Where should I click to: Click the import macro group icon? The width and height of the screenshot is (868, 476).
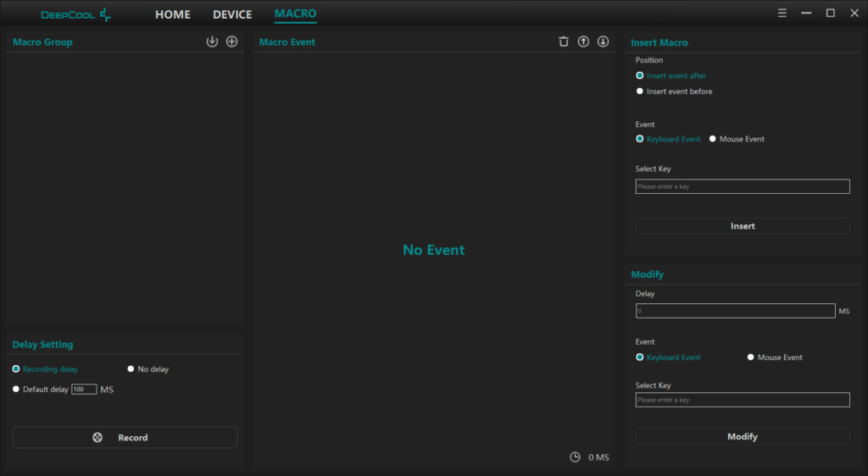click(212, 42)
